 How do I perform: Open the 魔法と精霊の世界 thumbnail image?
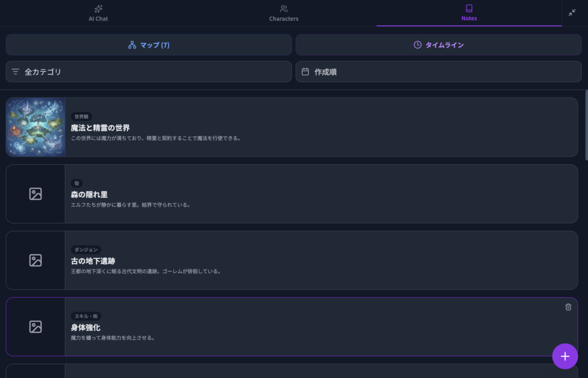[36, 127]
